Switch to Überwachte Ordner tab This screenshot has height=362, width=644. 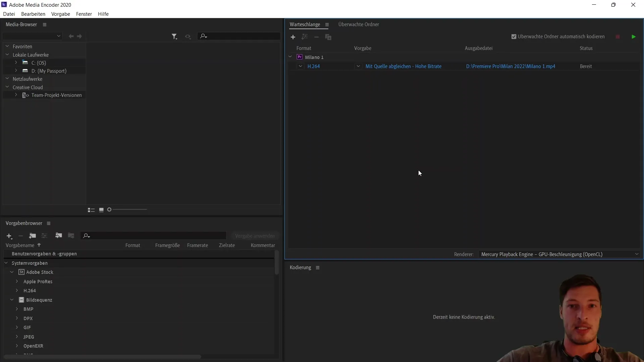[359, 24]
